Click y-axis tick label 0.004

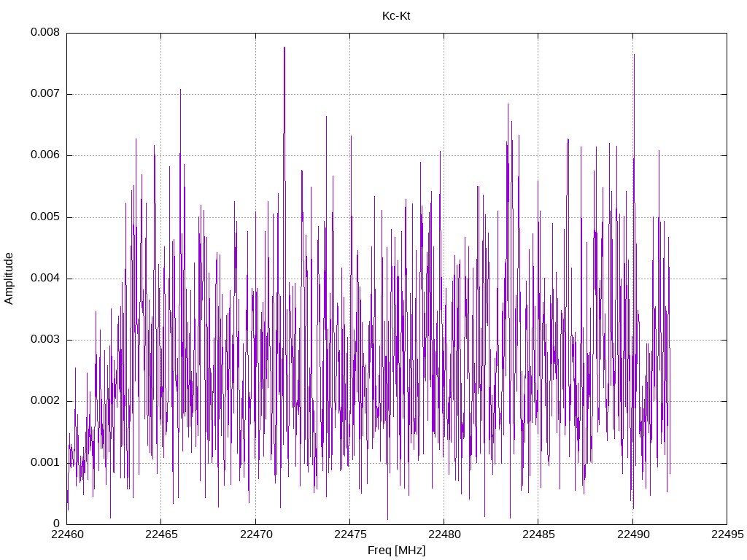pyautogui.click(x=45, y=279)
